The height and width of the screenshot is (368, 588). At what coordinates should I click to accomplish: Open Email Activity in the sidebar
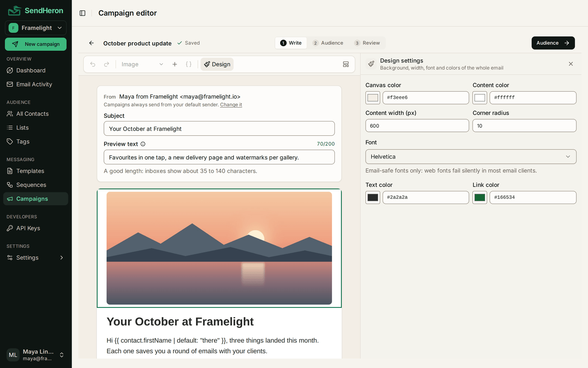tap(36, 84)
